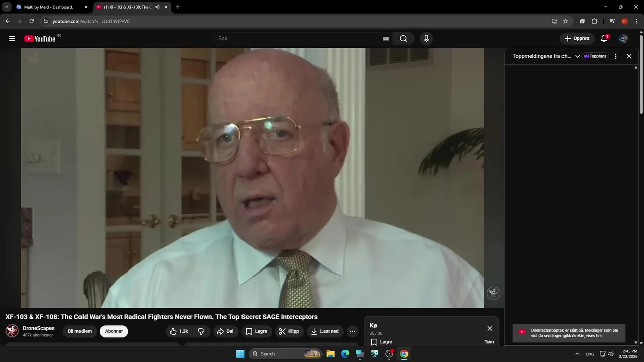The image size is (644, 362).
Task: Open a new browser tab
Action: tap(178, 7)
